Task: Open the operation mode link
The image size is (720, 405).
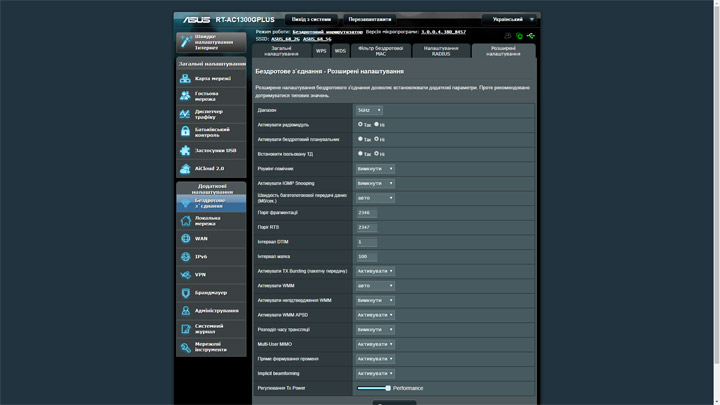Action: tap(327, 32)
